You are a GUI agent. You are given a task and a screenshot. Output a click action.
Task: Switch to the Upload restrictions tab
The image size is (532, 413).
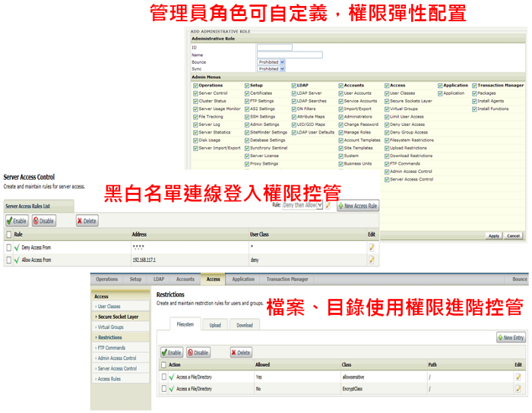click(x=215, y=325)
